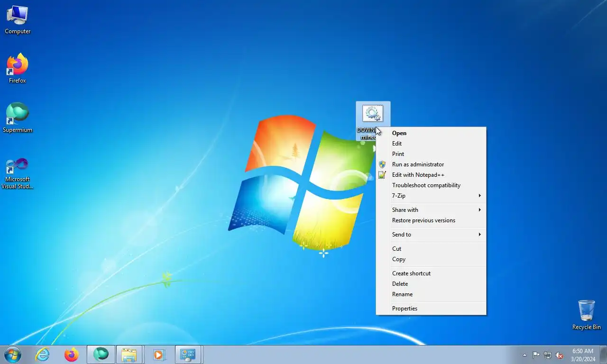
Task: Switch to Supermium in the taskbar
Action: [x=101, y=355]
